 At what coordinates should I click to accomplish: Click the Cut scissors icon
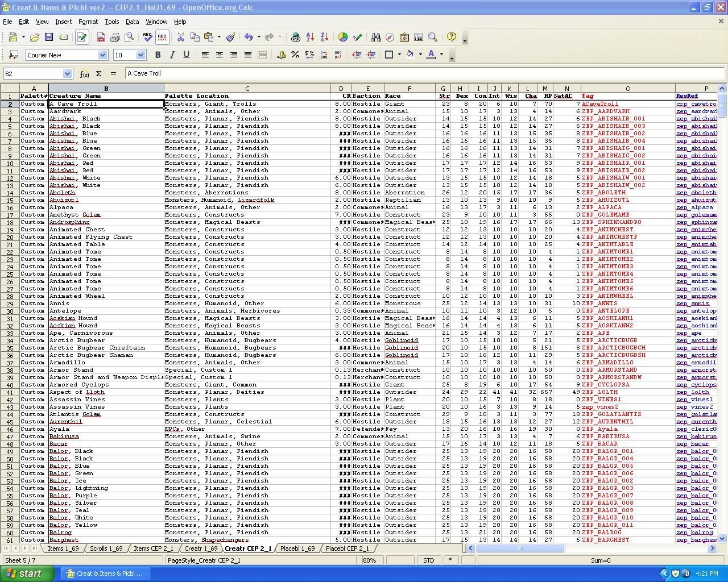pyautogui.click(x=180, y=37)
